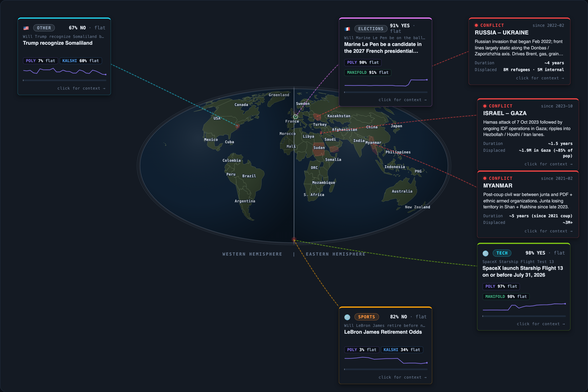588x392 pixels.
Task: Click the 'LeBron James Retirement Odds' title
Action: coord(383,332)
